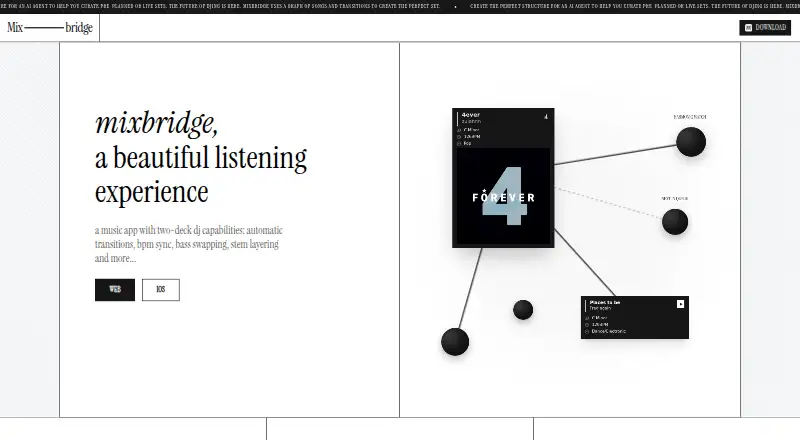Play the "Places to be" track
800x440 pixels.
coord(680,304)
